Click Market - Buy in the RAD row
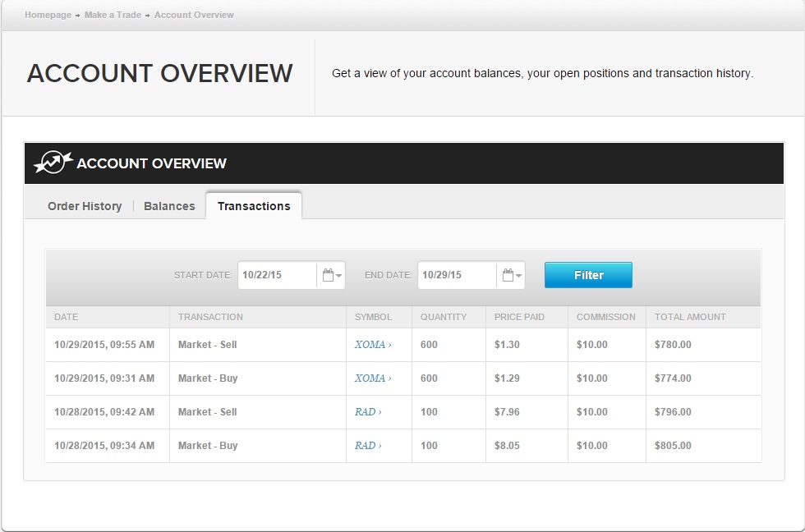Image resolution: width=805 pixels, height=532 pixels. [208, 445]
